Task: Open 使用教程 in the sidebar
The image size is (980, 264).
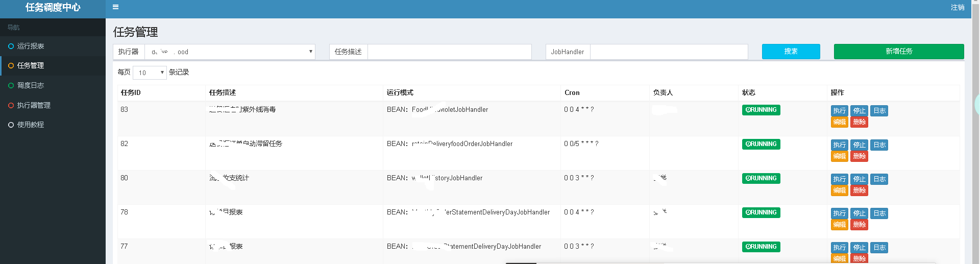Action: click(53, 125)
